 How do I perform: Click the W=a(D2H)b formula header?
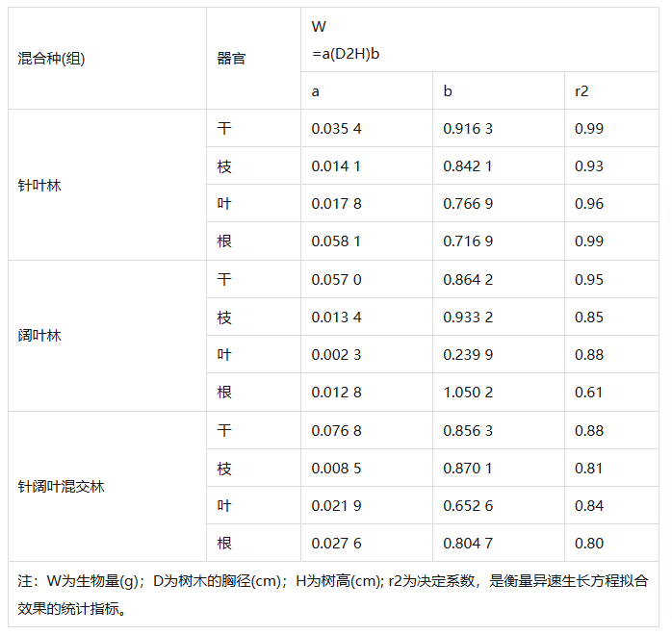(479, 39)
